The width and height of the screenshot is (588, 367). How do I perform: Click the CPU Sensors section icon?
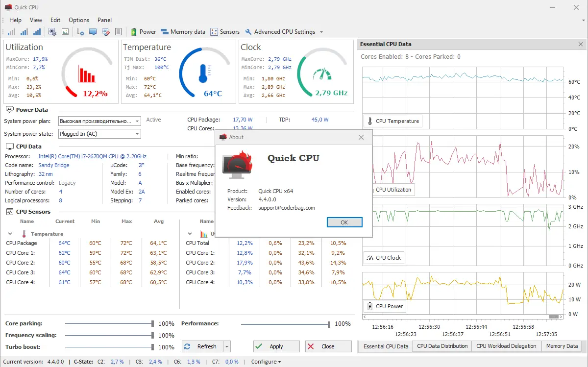9,212
